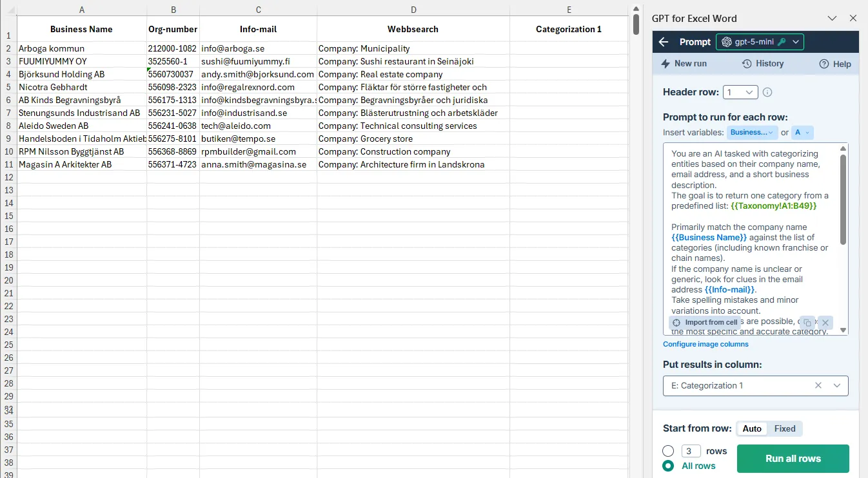The image size is (868, 478).
Task: Select the 3 rows radio button
Action: click(669, 450)
